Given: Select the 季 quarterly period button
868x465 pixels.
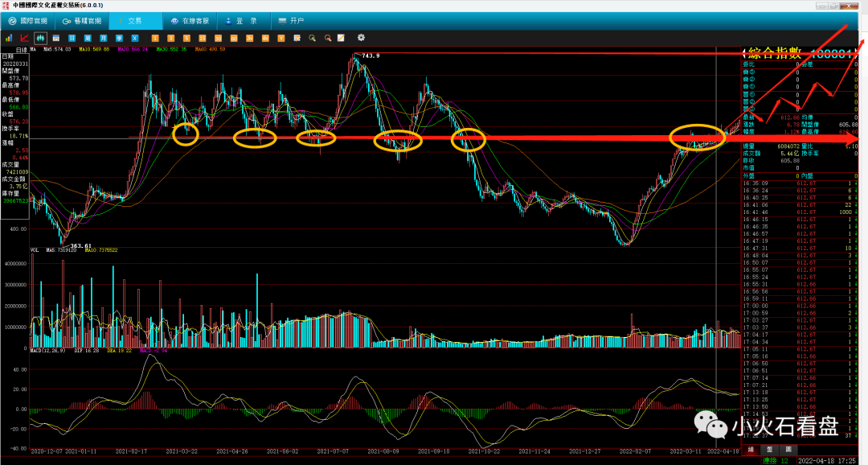Looking at the screenshot, I should coord(119,39).
